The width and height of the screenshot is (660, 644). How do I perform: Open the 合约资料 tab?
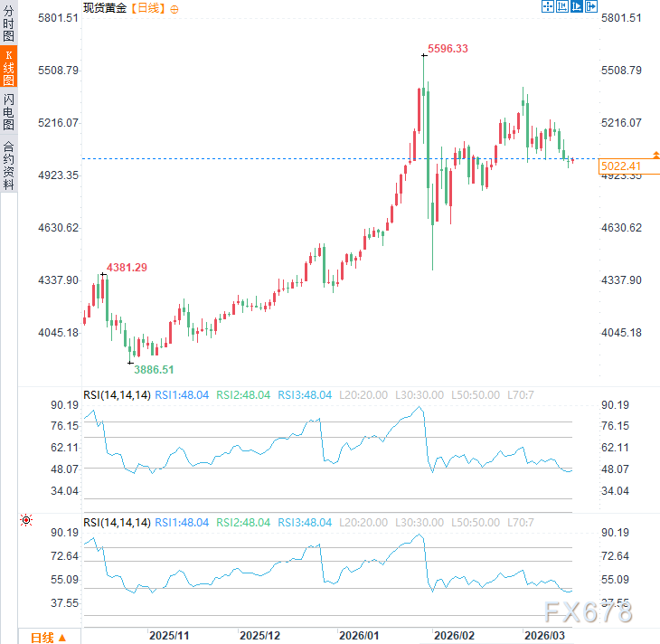pos(8,164)
